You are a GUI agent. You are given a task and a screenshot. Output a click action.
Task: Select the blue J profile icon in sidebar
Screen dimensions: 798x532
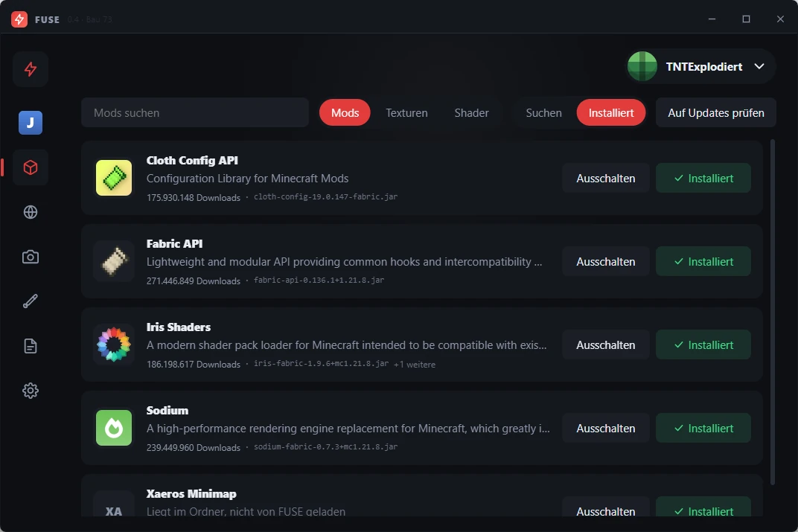pos(31,123)
